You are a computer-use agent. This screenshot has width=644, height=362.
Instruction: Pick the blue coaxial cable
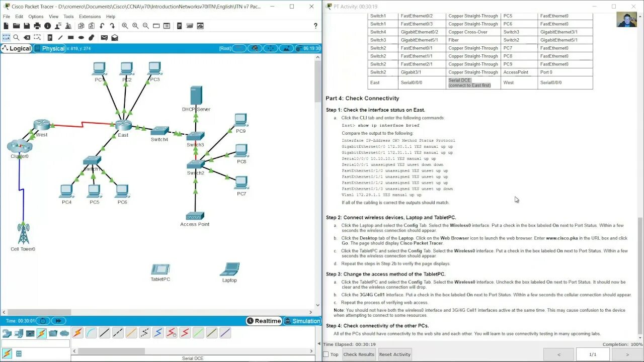click(158, 332)
